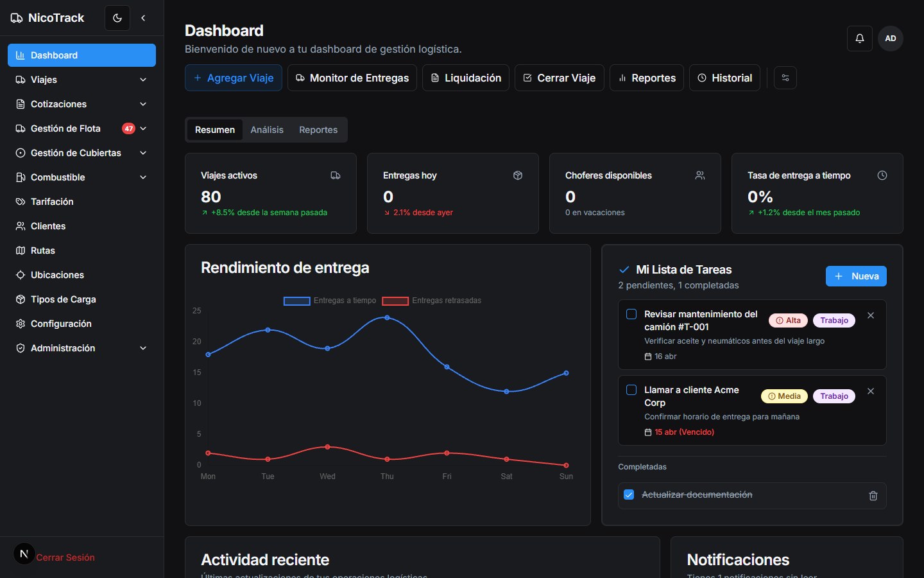Expand the Cotizaciones submenu
Screen dimensions: 924x578
pyautogui.click(x=81, y=104)
